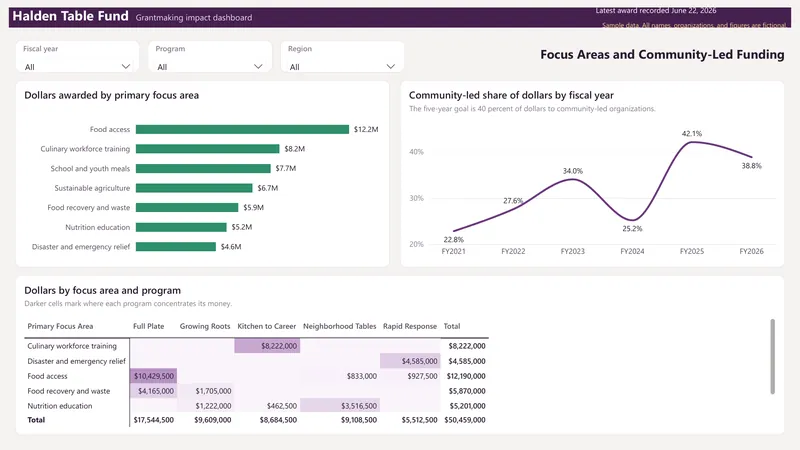Click the $4,165,000 cell
This screenshot has width=800, height=450.
(x=154, y=391)
